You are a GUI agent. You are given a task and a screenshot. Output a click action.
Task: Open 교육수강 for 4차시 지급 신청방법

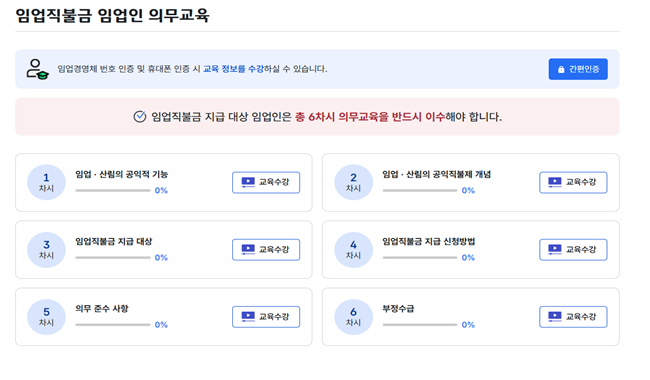pos(573,249)
